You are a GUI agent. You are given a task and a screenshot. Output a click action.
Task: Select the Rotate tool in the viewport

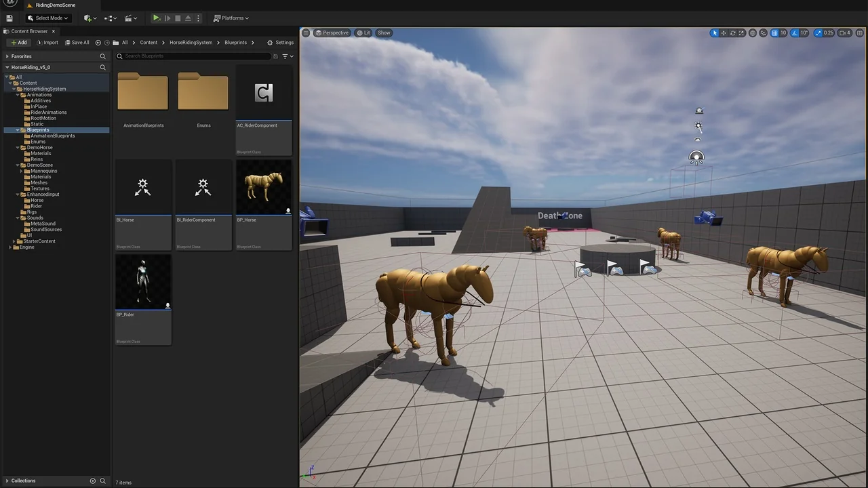click(732, 33)
